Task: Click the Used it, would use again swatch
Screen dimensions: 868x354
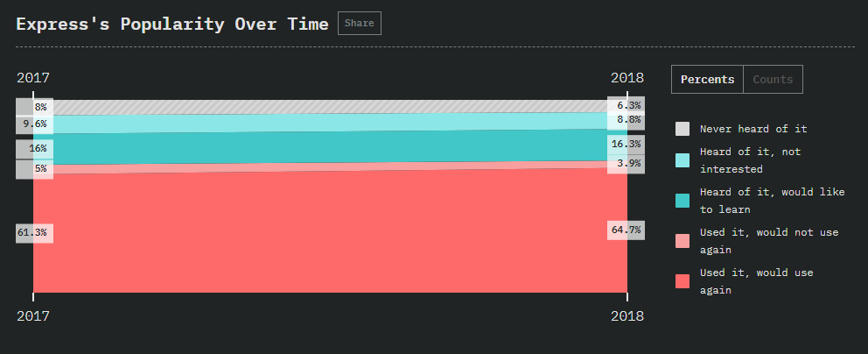Action: pos(682,281)
